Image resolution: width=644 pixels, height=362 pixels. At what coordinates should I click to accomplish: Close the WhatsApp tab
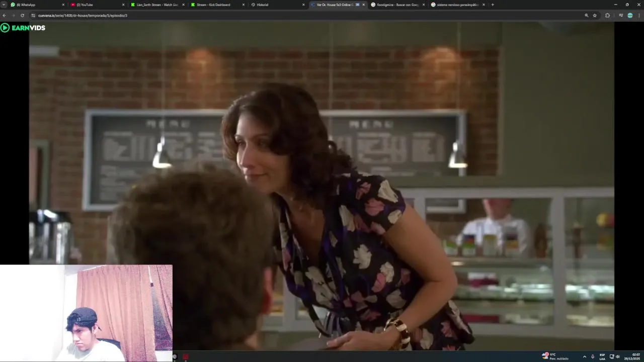pyautogui.click(x=63, y=5)
